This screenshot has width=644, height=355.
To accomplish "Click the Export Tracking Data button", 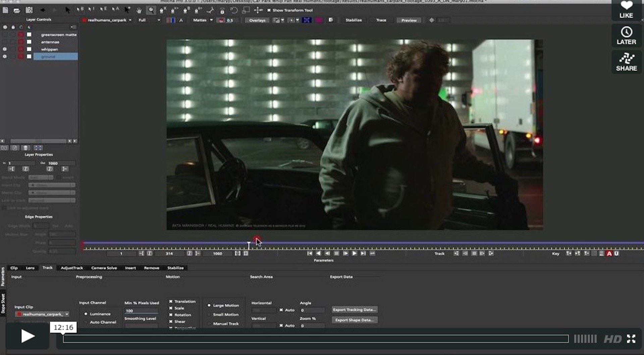I will coord(355,310).
